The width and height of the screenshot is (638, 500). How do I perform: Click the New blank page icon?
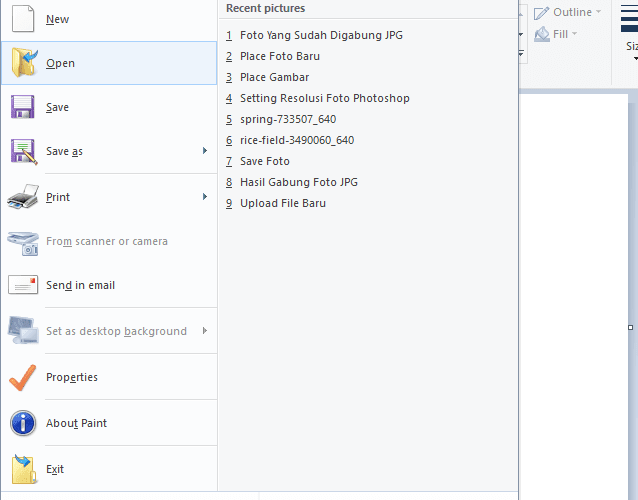click(x=23, y=18)
